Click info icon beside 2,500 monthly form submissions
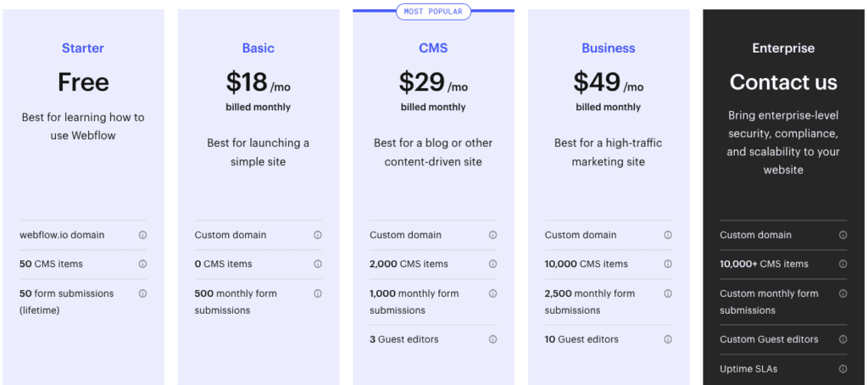The height and width of the screenshot is (385, 868). pos(668,293)
